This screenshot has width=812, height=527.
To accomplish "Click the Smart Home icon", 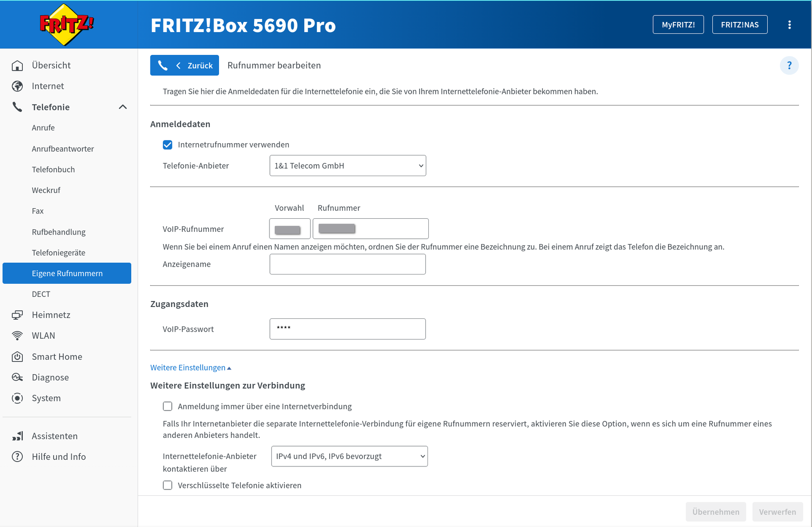I will tap(17, 357).
